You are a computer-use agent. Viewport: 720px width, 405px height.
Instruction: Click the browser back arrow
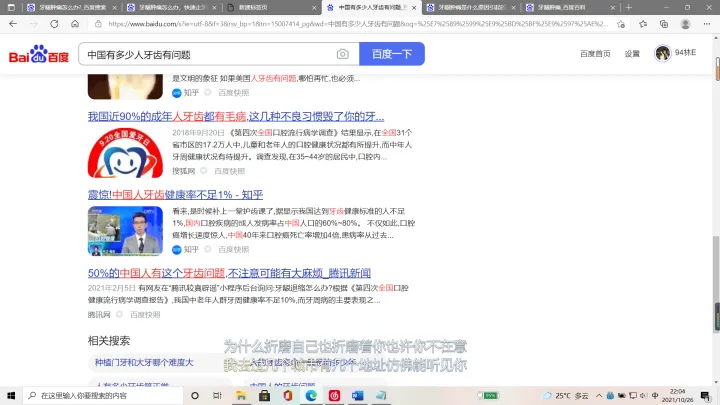(13, 24)
